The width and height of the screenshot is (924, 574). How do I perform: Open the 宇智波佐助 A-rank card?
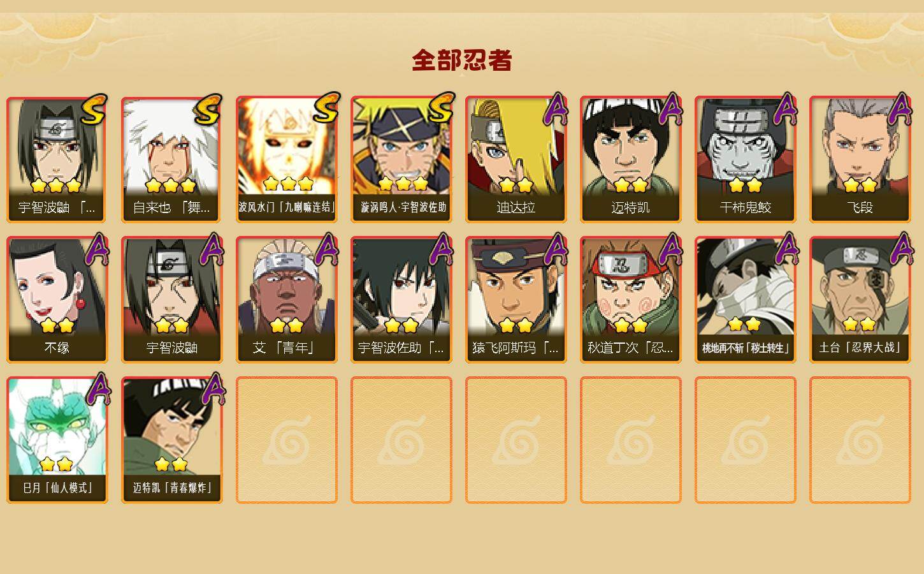(401, 300)
